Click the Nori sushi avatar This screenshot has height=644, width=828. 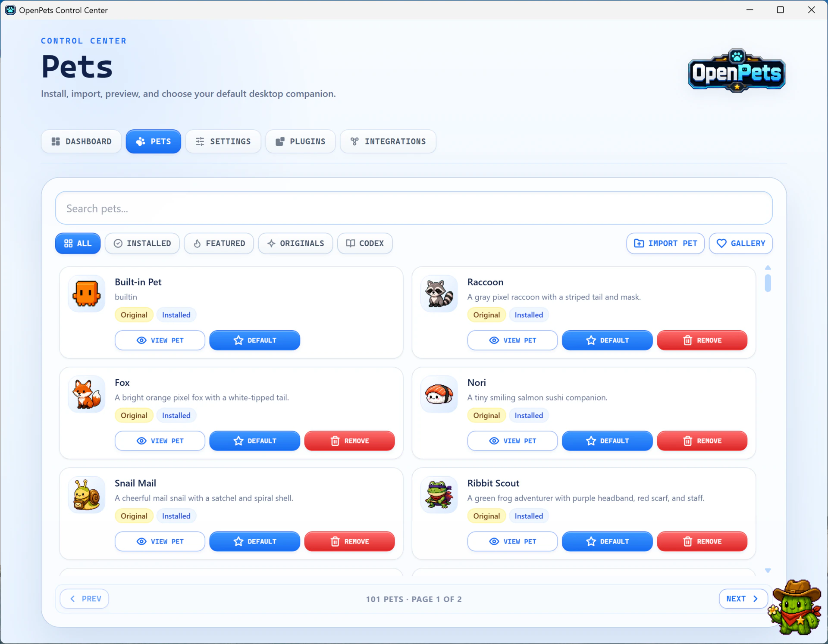click(x=439, y=394)
